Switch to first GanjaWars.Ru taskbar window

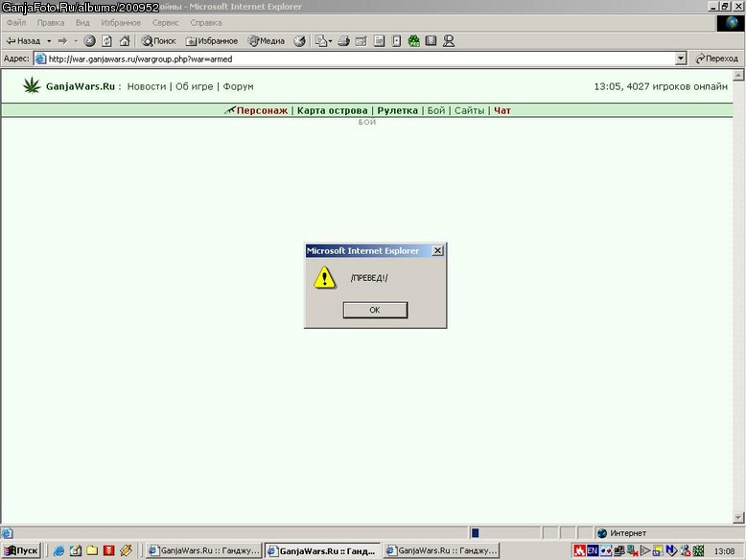pos(203,550)
